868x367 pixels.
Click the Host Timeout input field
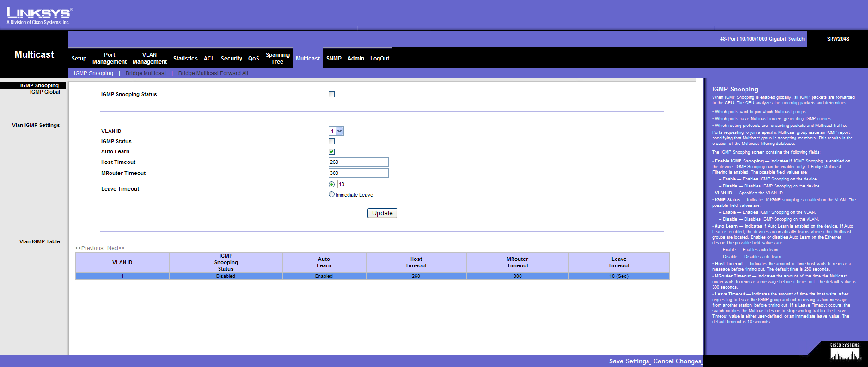(358, 162)
